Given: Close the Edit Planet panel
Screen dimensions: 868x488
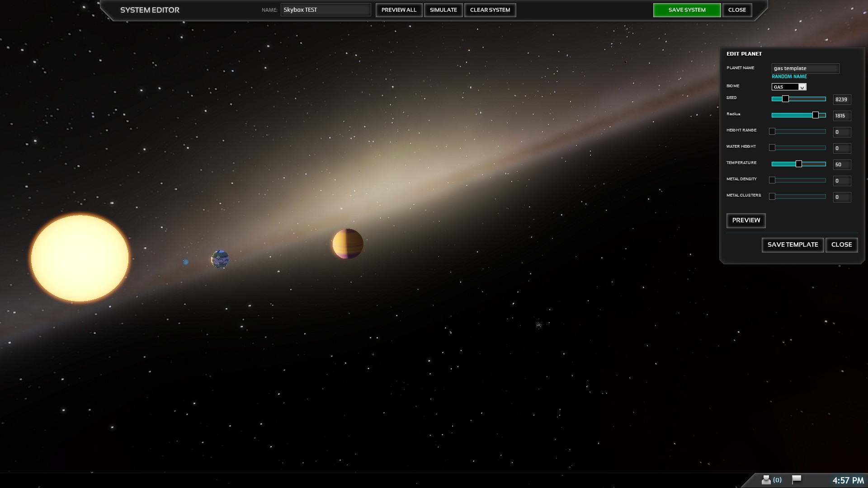Looking at the screenshot, I should click(x=841, y=245).
